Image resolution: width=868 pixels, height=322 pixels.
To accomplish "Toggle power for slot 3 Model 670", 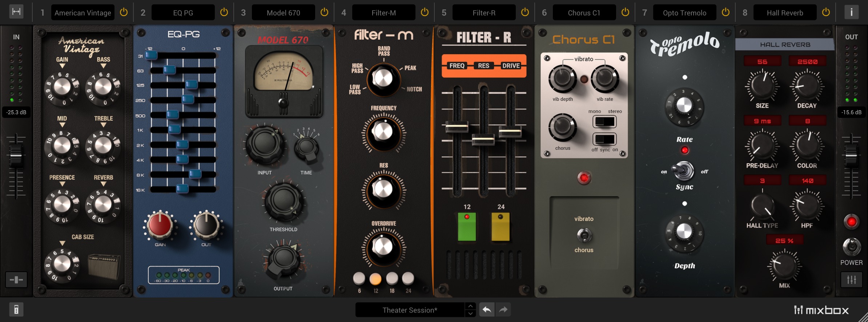I will pyautogui.click(x=324, y=12).
